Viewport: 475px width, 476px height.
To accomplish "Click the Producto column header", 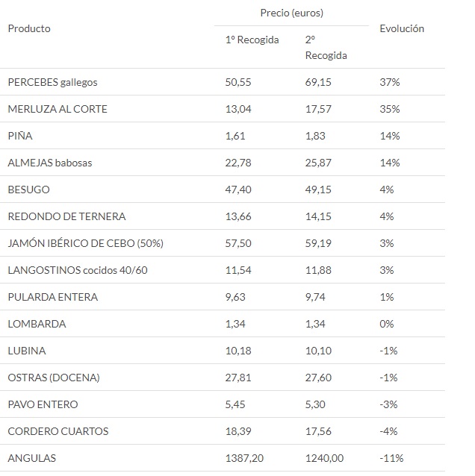I will click(29, 28).
